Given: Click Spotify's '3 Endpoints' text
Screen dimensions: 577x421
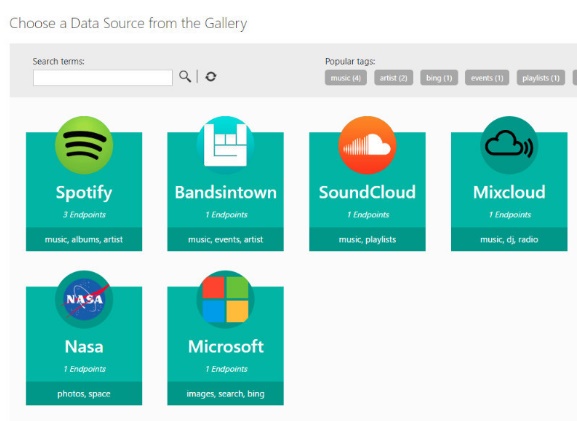Looking at the screenshot, I should (84, 215).
